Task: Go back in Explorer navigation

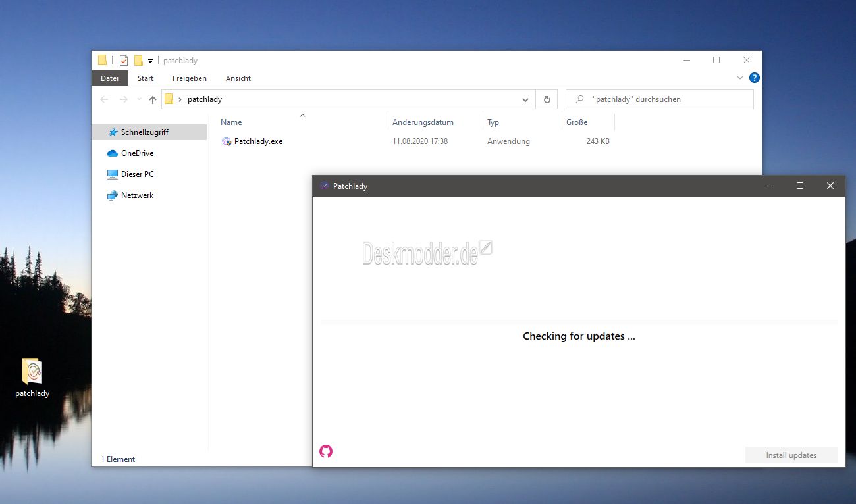Action: pos(104,99)
